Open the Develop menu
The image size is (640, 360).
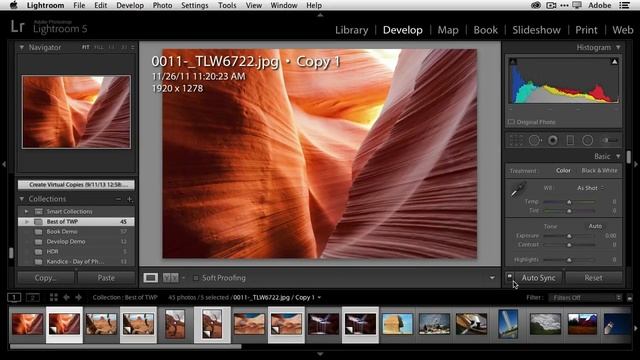[130, 5]
